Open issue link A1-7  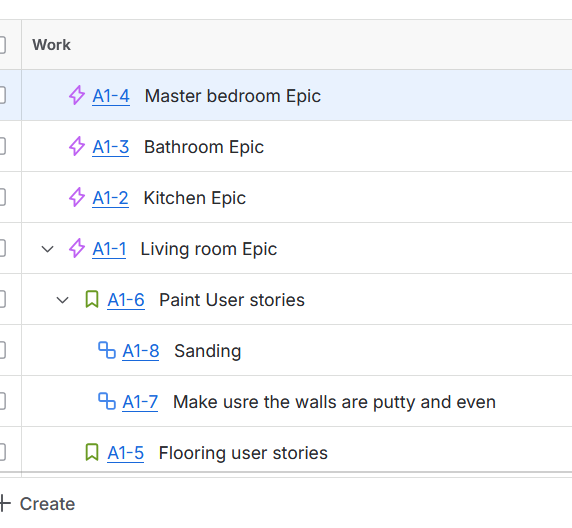point(140,402)
